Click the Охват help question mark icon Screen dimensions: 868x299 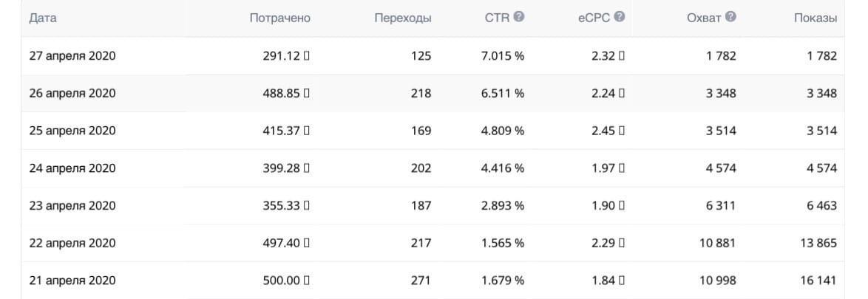pos(730,17)
